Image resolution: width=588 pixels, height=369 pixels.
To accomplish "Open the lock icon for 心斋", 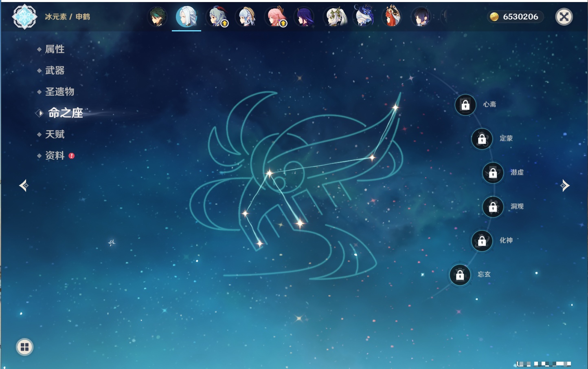I will coord(465,105).
